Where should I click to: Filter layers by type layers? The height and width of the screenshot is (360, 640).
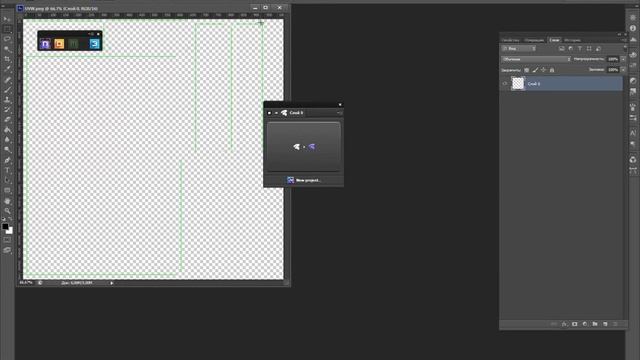coord(580,49)
